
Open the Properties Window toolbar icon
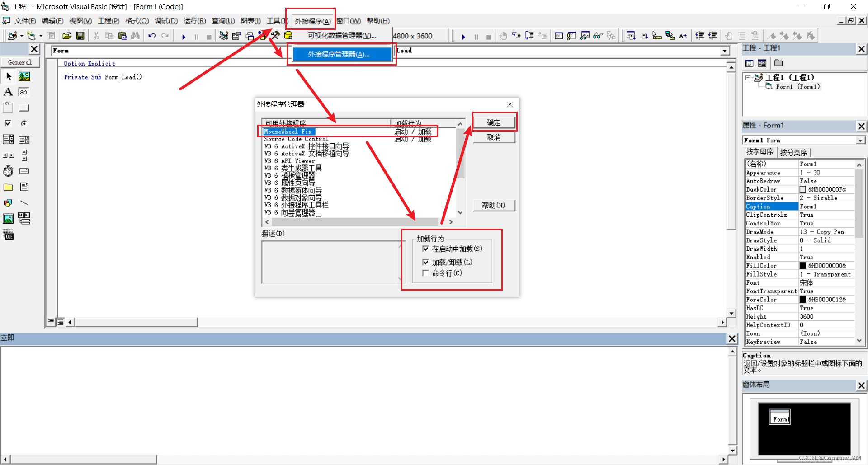click(x=572, y=35)
